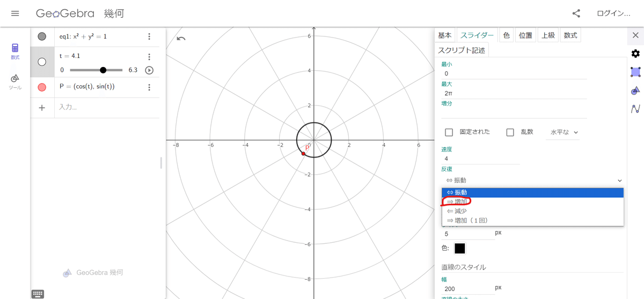The image size is (644, 299).
Task: Open the function curve settings icon
Action: 635,109
